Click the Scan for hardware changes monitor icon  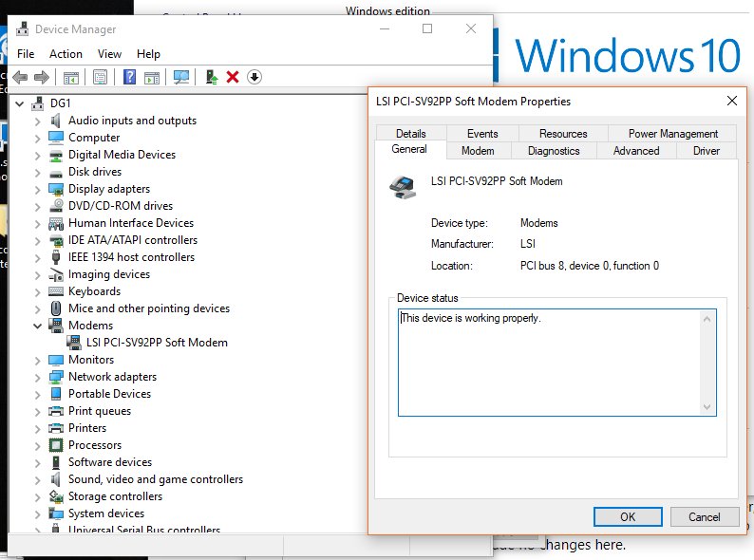click(181, 77)
